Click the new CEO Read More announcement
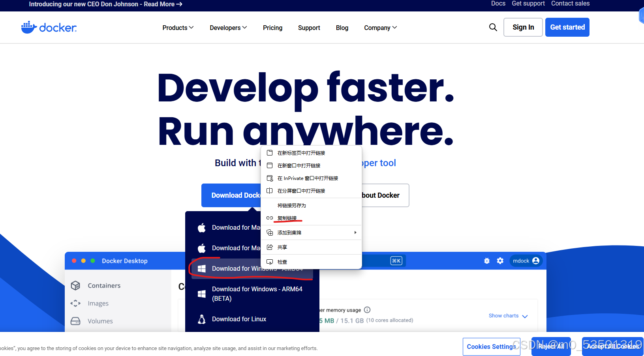Image resolution: width=644 pixels, height=356 pixels. [105, 4]
